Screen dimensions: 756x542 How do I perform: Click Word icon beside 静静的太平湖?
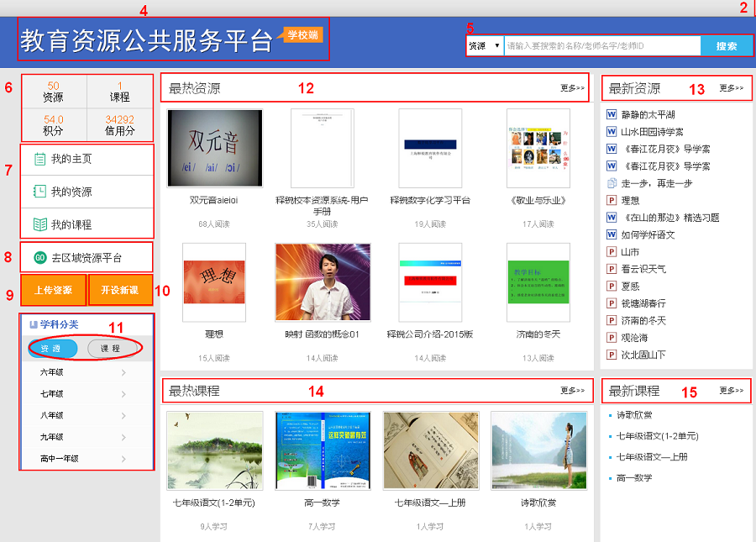pos(612,114)
